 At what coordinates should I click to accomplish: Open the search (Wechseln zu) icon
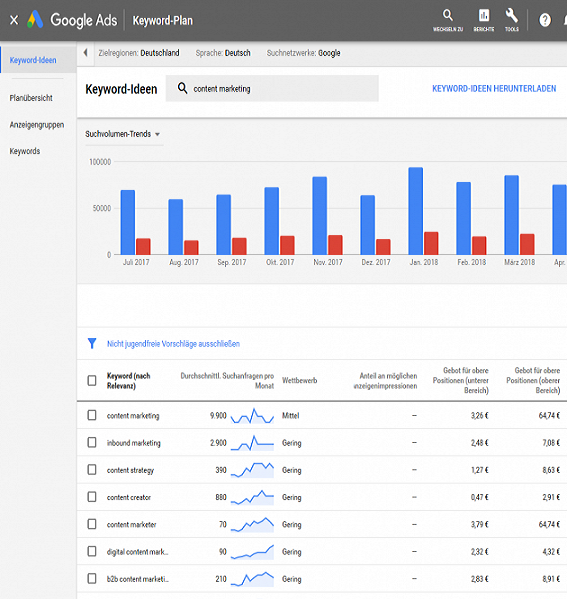447,20
